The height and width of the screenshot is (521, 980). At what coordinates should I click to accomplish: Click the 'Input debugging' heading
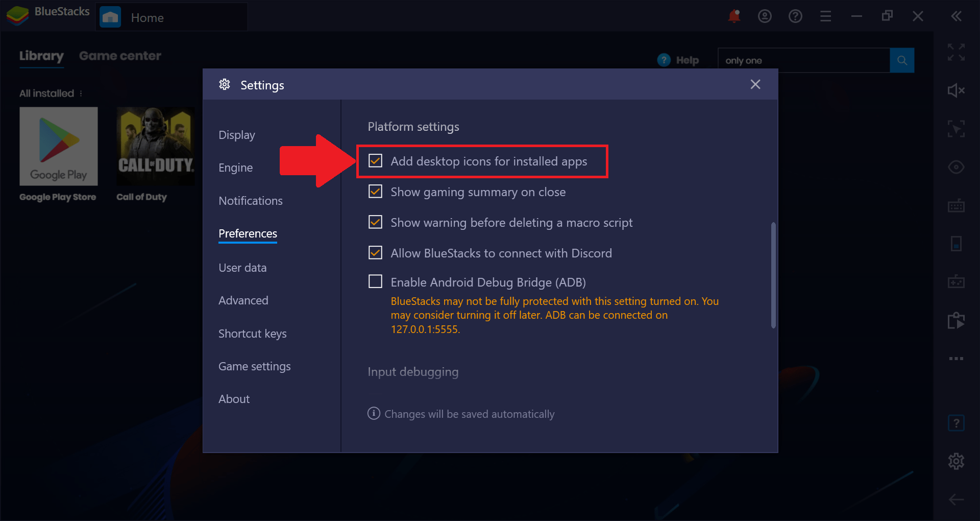[x=413, y=372]
